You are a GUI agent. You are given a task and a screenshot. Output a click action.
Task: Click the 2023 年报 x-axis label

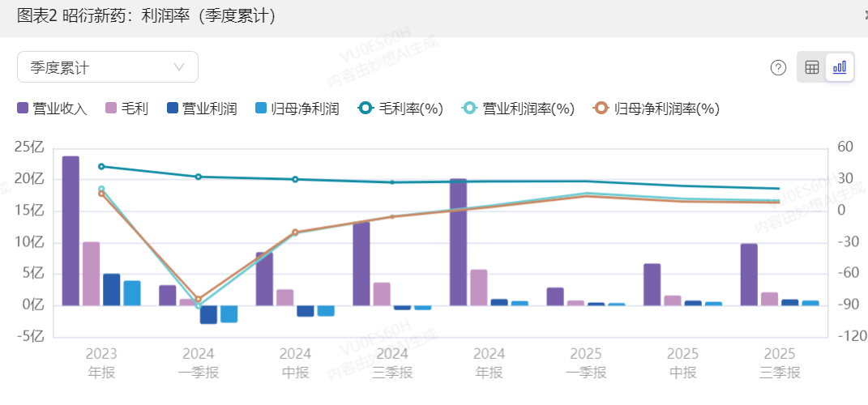101,363
